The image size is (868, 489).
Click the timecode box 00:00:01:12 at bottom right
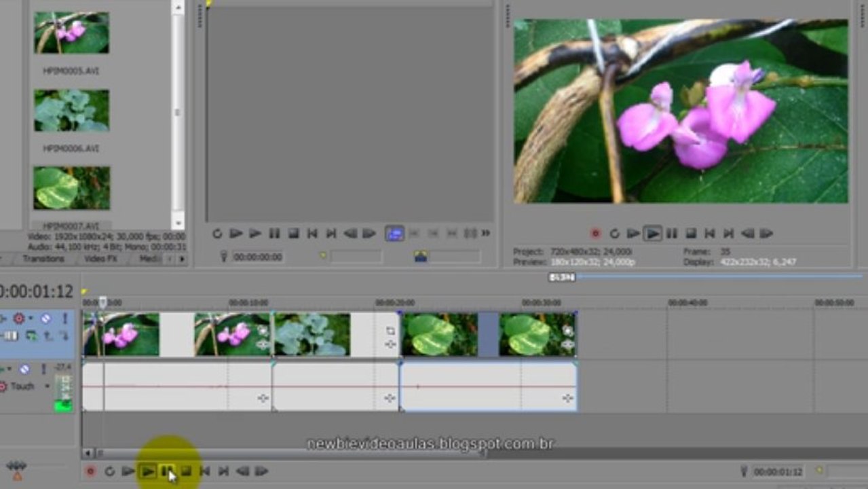point(778,471)
